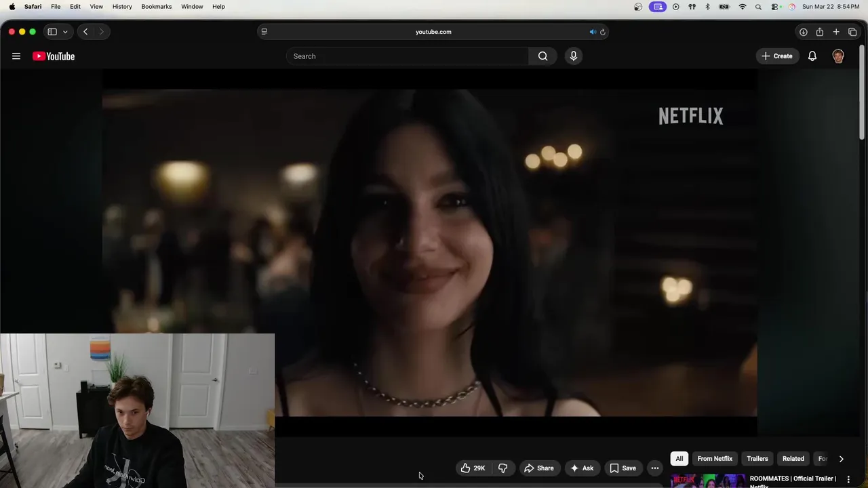Viewport: 868px width, 488px height.
Task: Open the Edit menu
Action: pyautogui.click(x=75, y=7)
